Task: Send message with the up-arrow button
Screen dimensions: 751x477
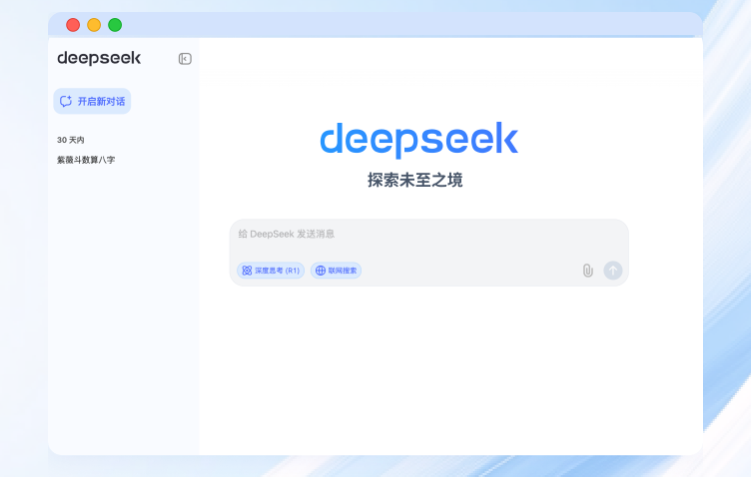Action: coord(613,271)
